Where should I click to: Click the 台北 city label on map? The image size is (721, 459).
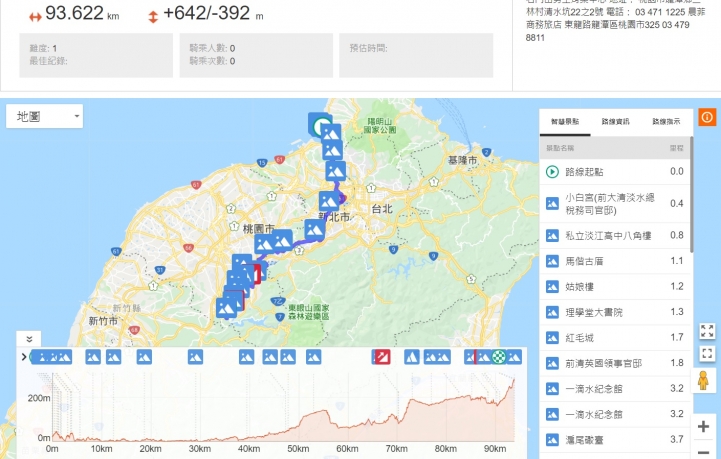[382, 209]
